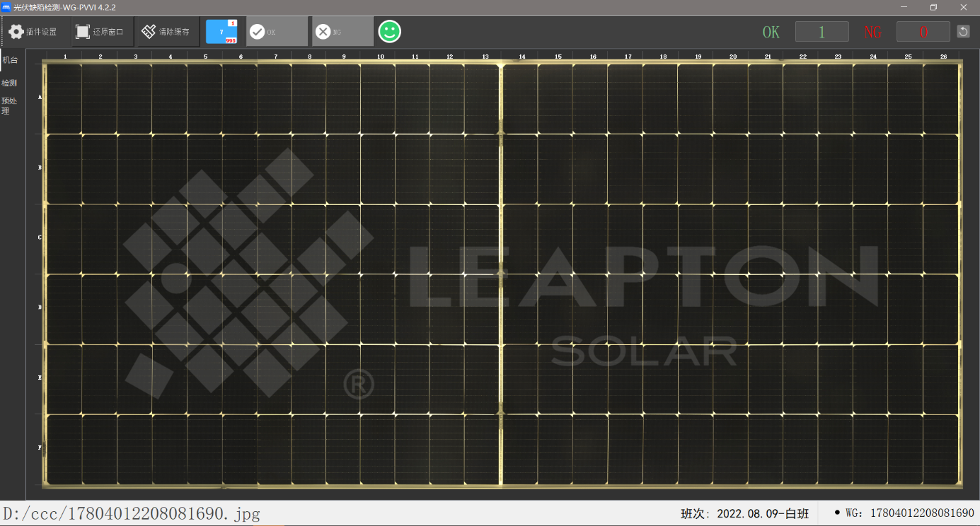Click the WG: 17804012208081690 serial text
Image resolution: width=980 pixels, height=526 pixels.
coord(910,513)
